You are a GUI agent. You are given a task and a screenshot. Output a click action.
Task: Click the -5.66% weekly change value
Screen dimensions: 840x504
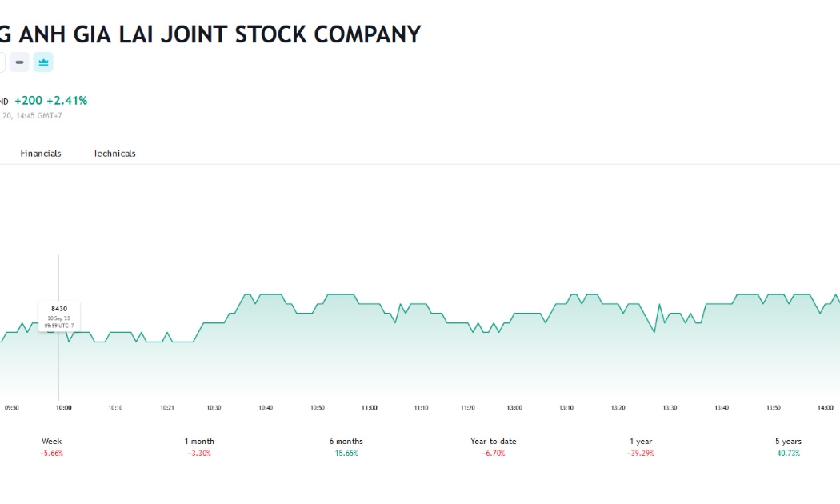(x=51, y=453)
